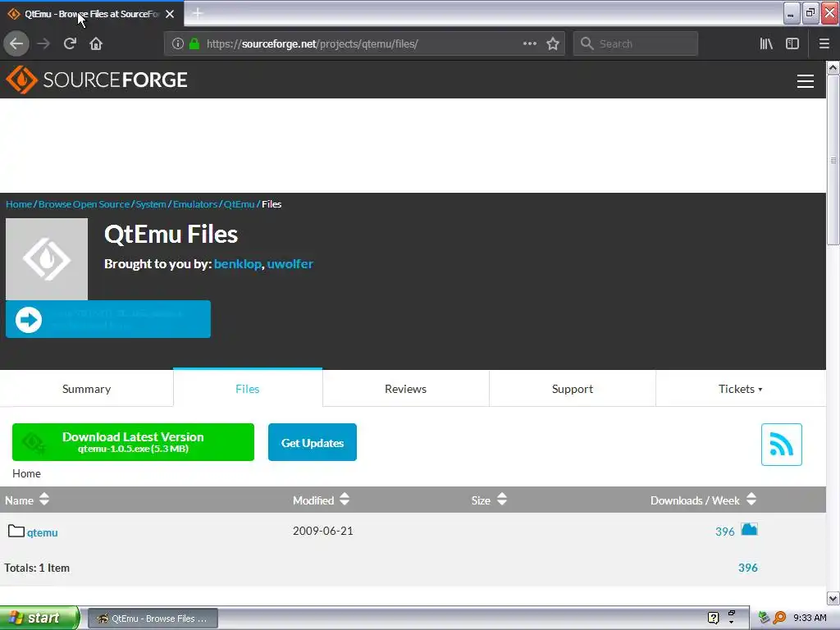Select the QtEmu taskbar window button
Viewport: 840px width, 630px height.
(153, 619)
